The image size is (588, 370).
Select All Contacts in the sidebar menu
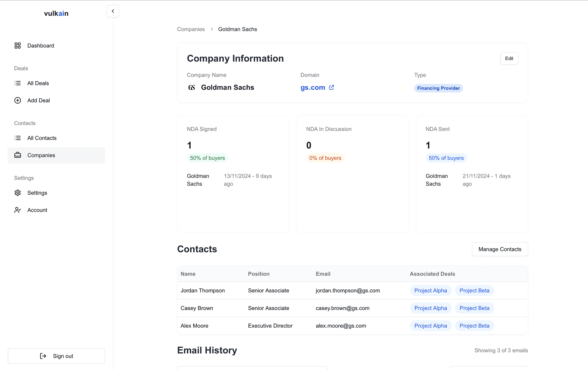tap(42, 138)
